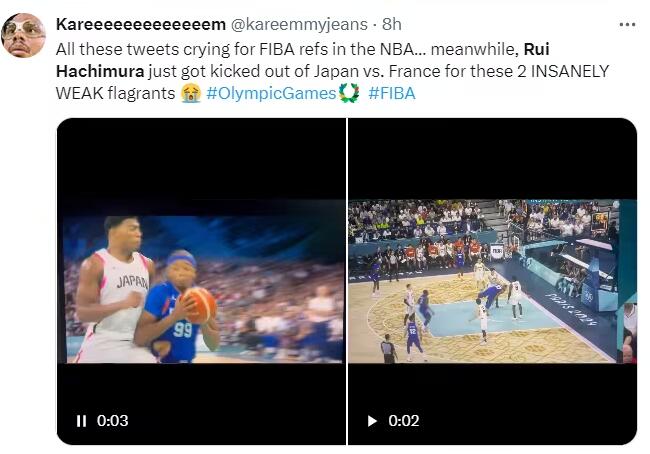Viewport: 650px width, 454px height.
Task: Open left video with Japan player close-up
Action: pyautogui.click(x=201, y=281)
